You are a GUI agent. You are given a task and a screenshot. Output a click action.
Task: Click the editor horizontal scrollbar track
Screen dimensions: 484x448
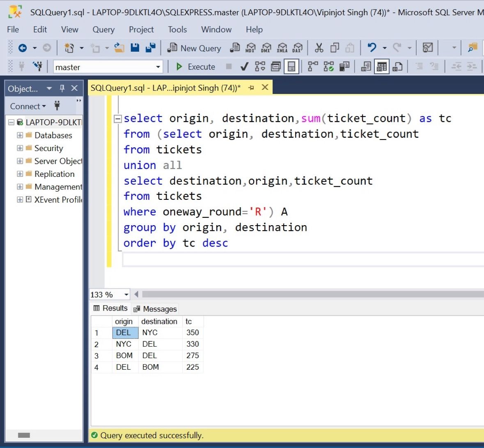312,294
